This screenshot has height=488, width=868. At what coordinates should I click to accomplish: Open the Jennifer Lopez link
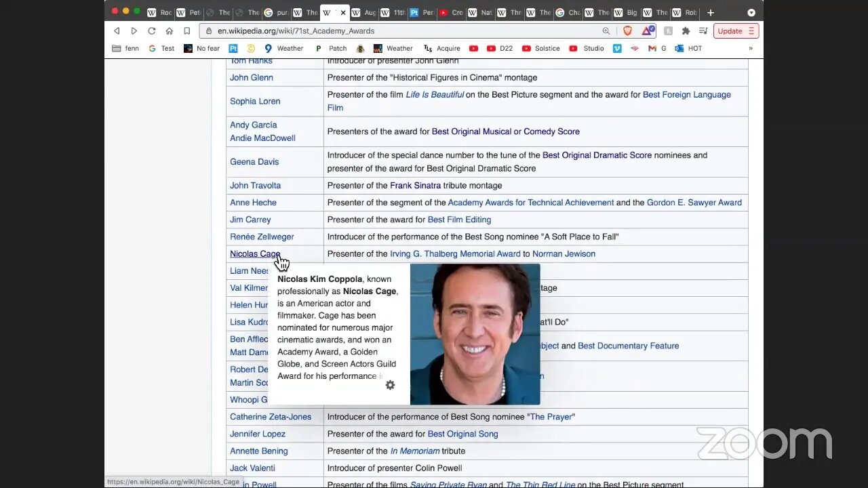tap(258, 434)
